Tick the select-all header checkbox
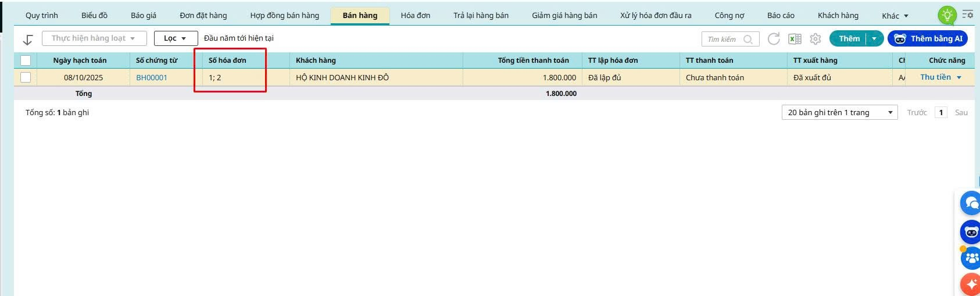 pos(26,60)
